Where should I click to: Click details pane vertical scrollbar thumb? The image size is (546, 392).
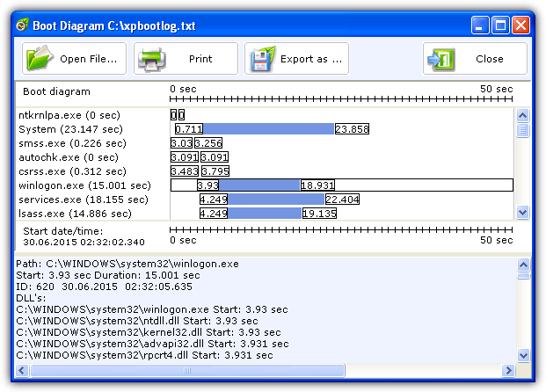point(523,276)
